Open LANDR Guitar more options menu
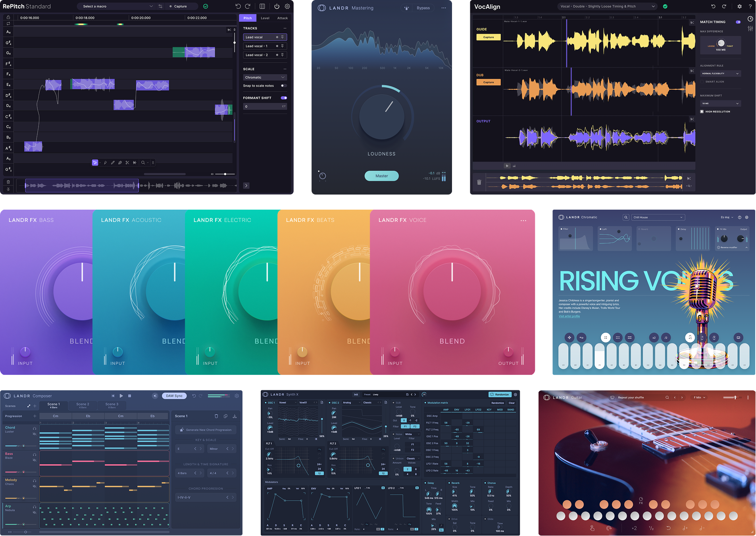 click(748, 397)
